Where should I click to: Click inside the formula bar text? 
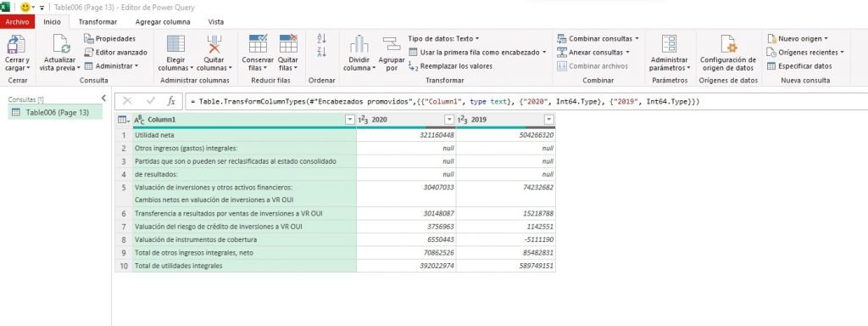click(x=446, y=102)
